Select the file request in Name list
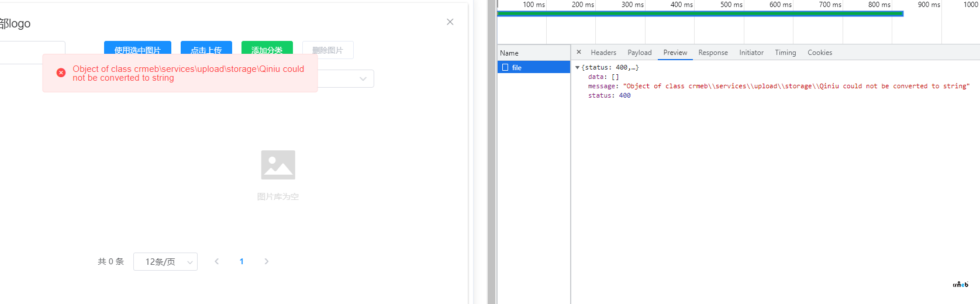This screenshot has width=980, height=304. click(534, 67)
